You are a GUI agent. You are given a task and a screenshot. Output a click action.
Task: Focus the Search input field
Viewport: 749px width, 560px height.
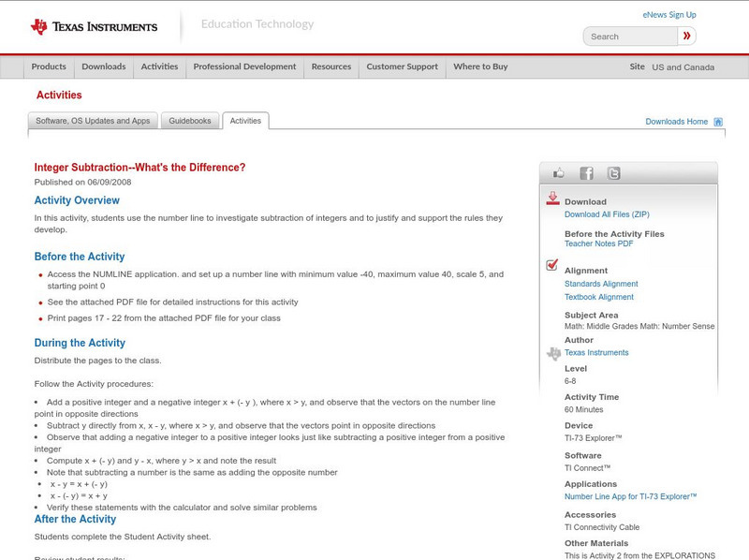pyautogui.click(x=630, y=37)
